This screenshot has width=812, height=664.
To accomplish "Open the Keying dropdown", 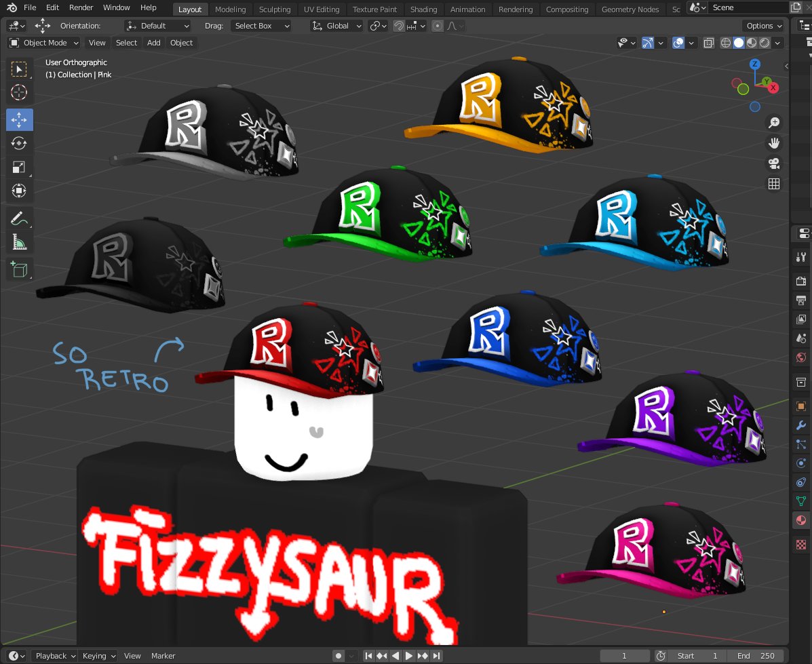I will [98, 656].
